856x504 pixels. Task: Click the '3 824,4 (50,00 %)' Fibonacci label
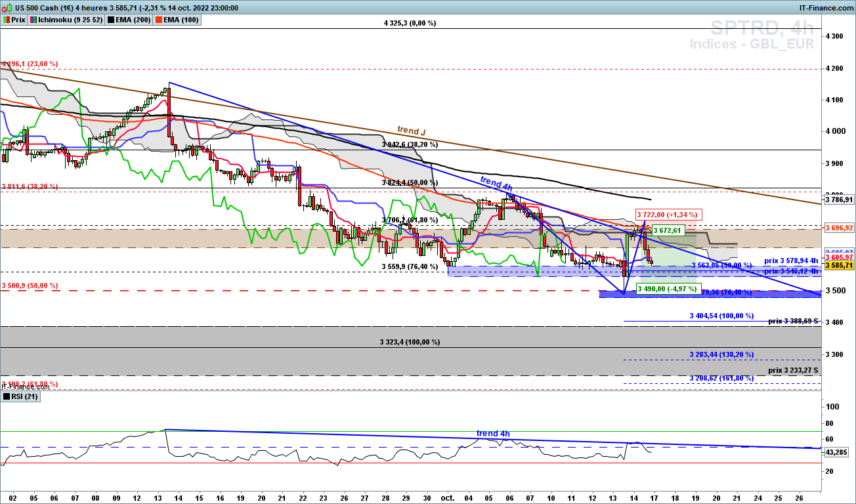410,182
